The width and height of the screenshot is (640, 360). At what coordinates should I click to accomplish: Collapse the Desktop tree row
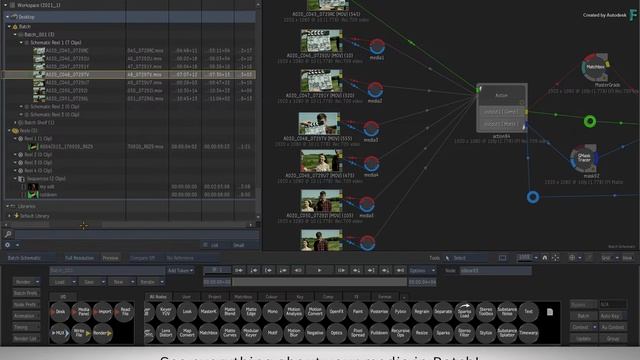[7, 17]
